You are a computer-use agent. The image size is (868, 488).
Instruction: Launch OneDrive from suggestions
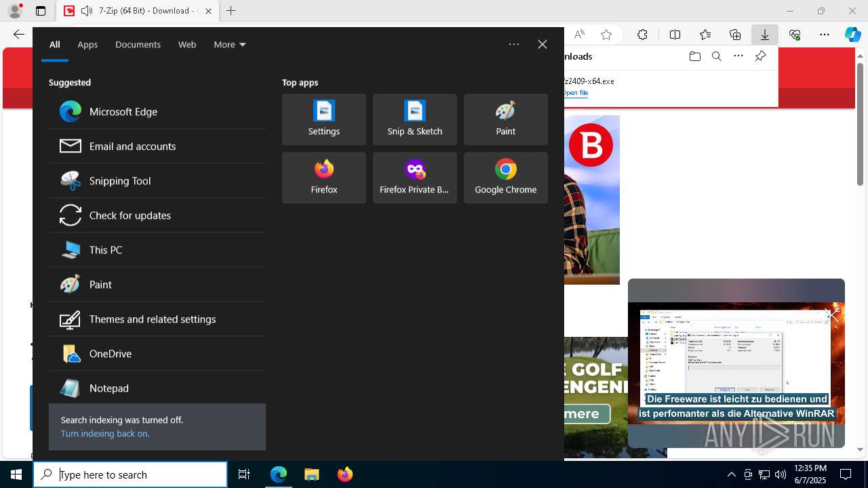tap(157, 354)
